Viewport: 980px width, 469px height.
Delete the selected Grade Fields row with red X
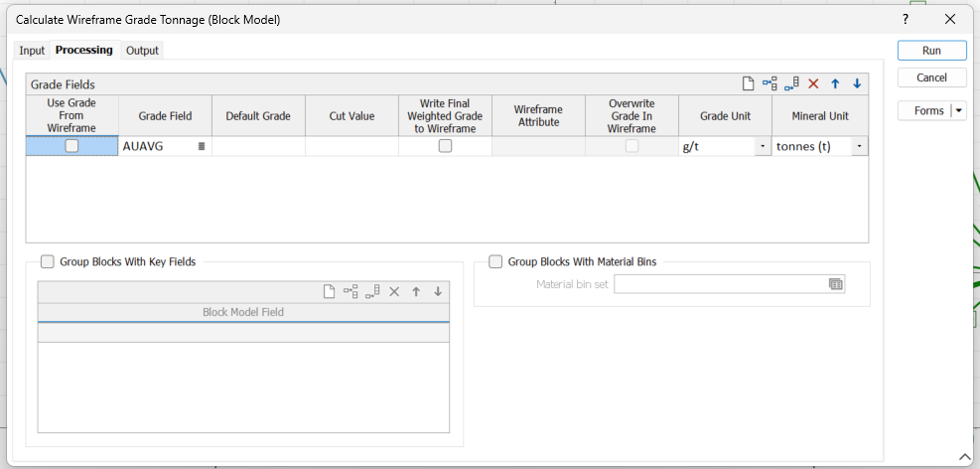[x=813, y=84]
